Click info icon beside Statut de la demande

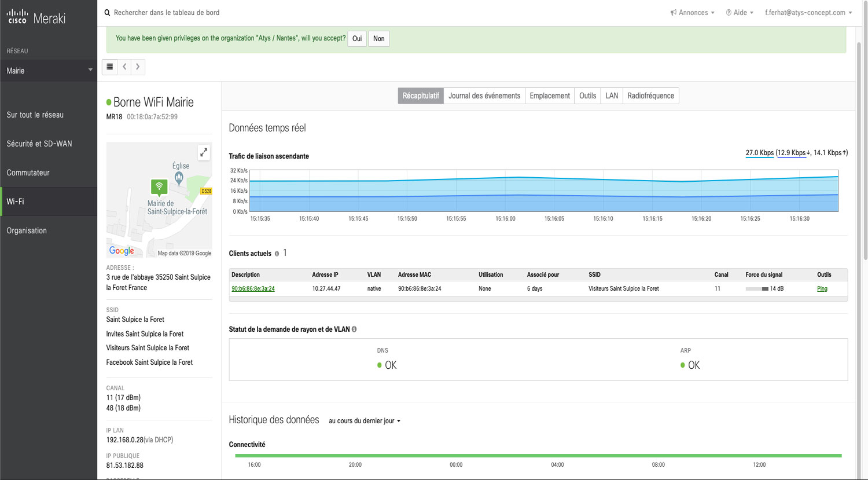pyautogui.click(x=354, y=329)
